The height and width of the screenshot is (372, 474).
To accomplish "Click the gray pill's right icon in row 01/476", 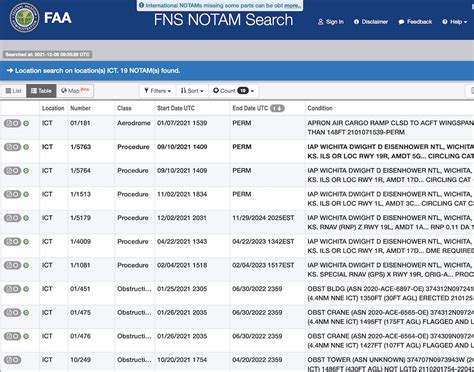I will click(x=16, y=336).
